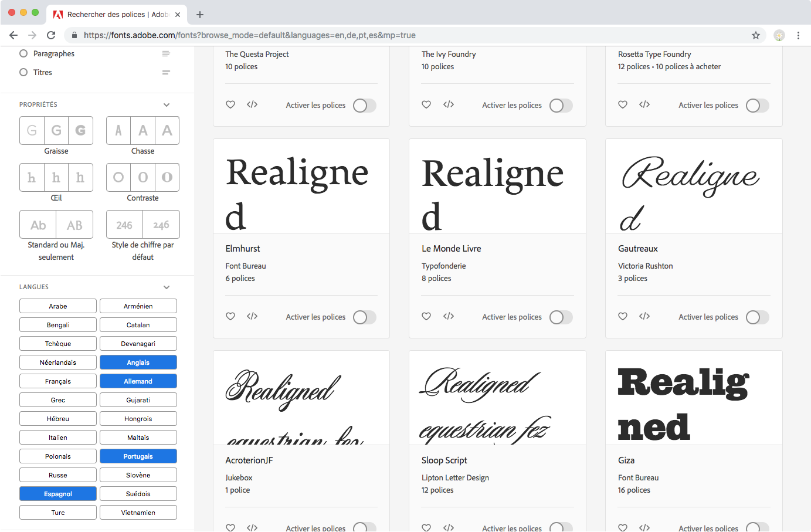Image resolution: width=811 pixels, height=532 pixels.
Task: Open a new browser tab
Action: pos(200,15)
